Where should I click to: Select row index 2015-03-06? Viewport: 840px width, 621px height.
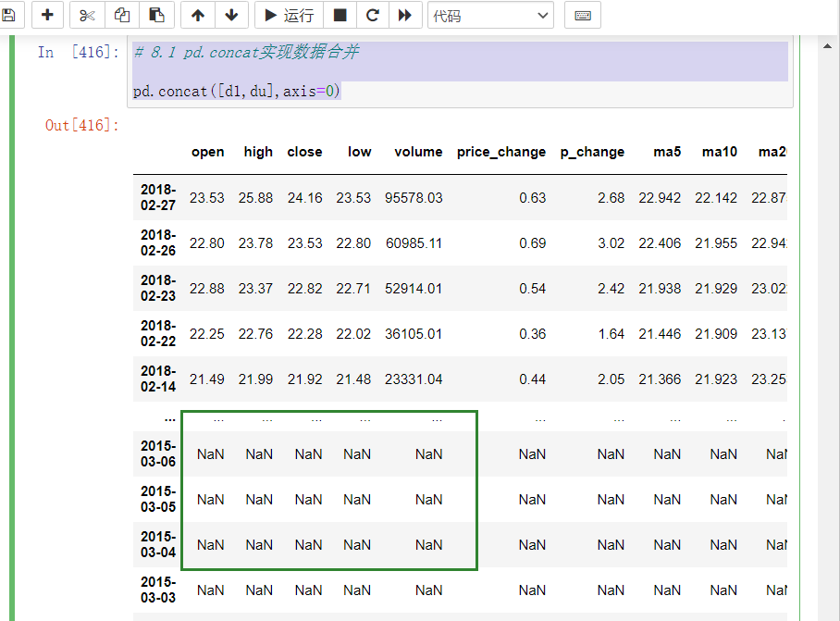[x=158, y=453]
